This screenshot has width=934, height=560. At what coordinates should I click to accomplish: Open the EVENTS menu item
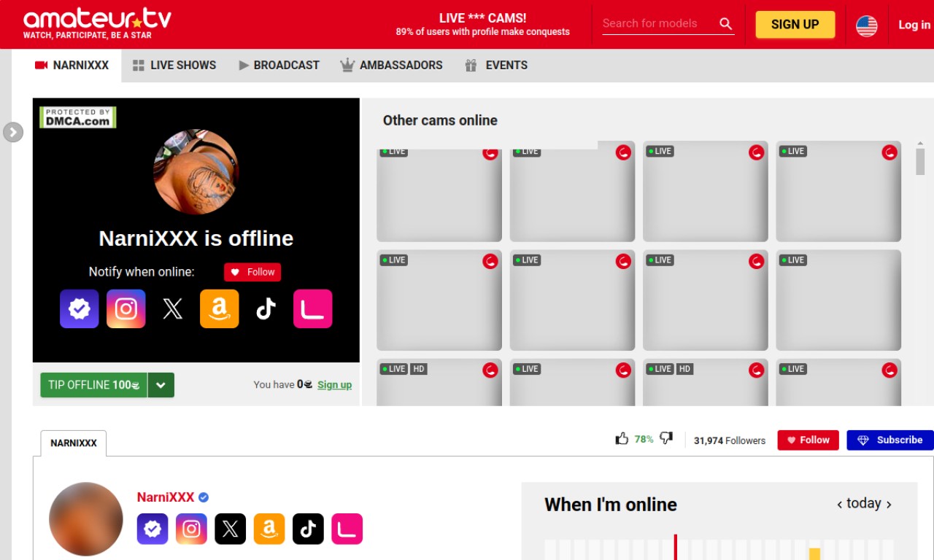click(496, 65)
